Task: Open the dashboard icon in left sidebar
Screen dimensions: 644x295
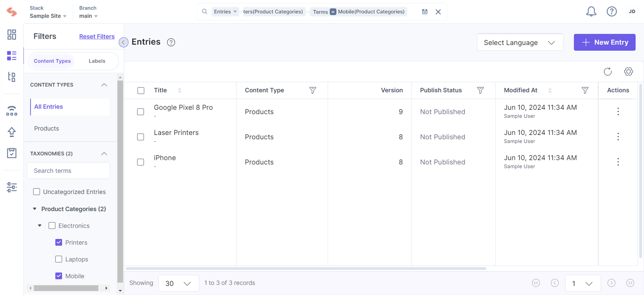Action: (x=12, y=35)
